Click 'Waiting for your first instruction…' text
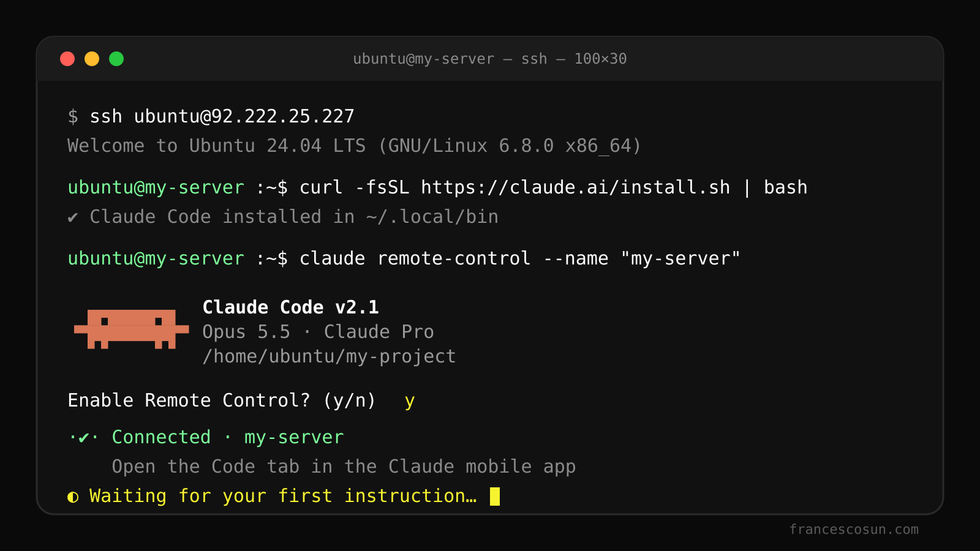Screen dimensions: 980x551 click(283, 496)
